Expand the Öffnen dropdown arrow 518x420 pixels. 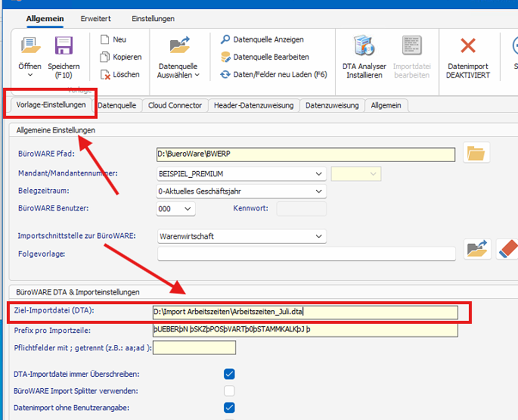coord(30,75)
